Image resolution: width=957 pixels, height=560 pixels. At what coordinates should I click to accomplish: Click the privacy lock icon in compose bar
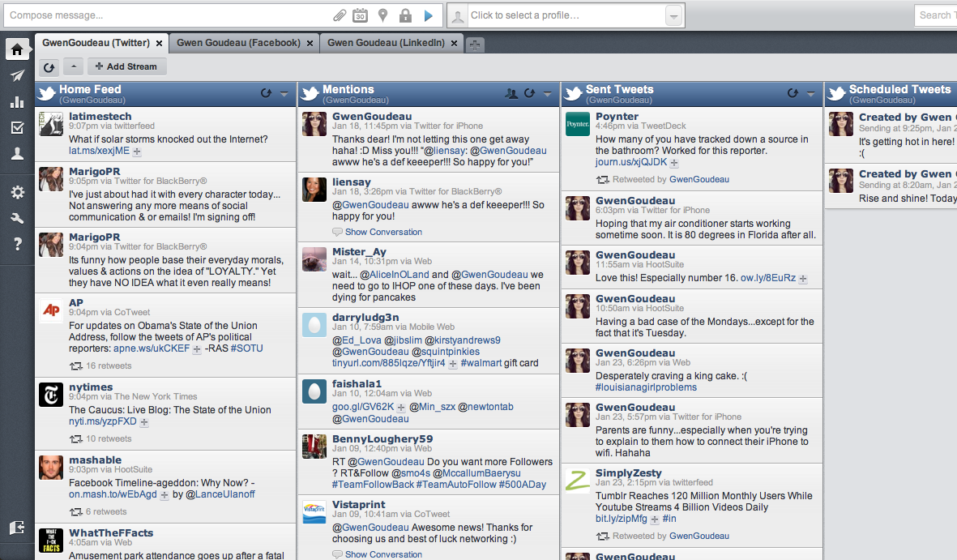pyautogui.click(x=405, y=15)
